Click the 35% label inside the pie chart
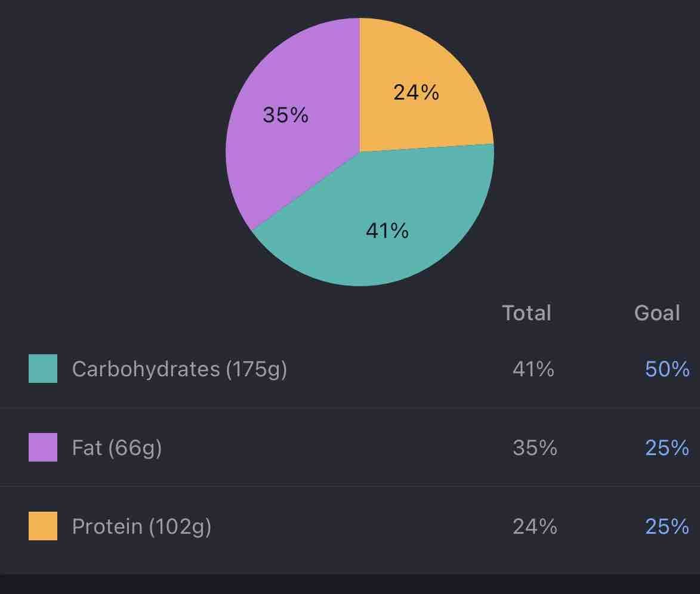700x594 pixels. pos(285,115)
